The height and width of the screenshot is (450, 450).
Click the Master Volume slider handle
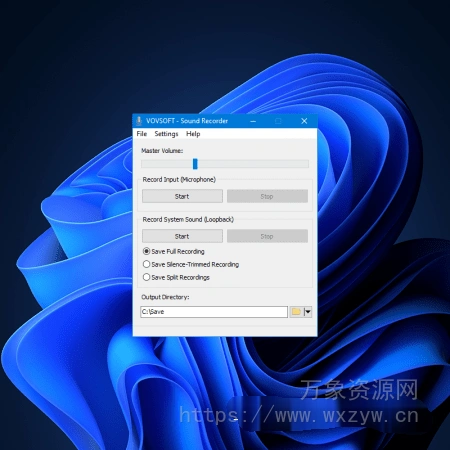click(x=195, y=164)
